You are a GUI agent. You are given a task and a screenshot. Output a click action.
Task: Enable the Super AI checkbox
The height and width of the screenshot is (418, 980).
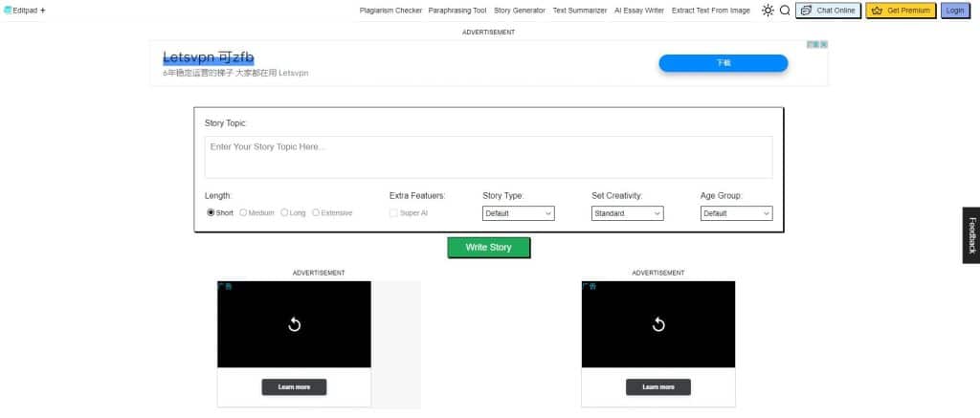tap(393, 213)
